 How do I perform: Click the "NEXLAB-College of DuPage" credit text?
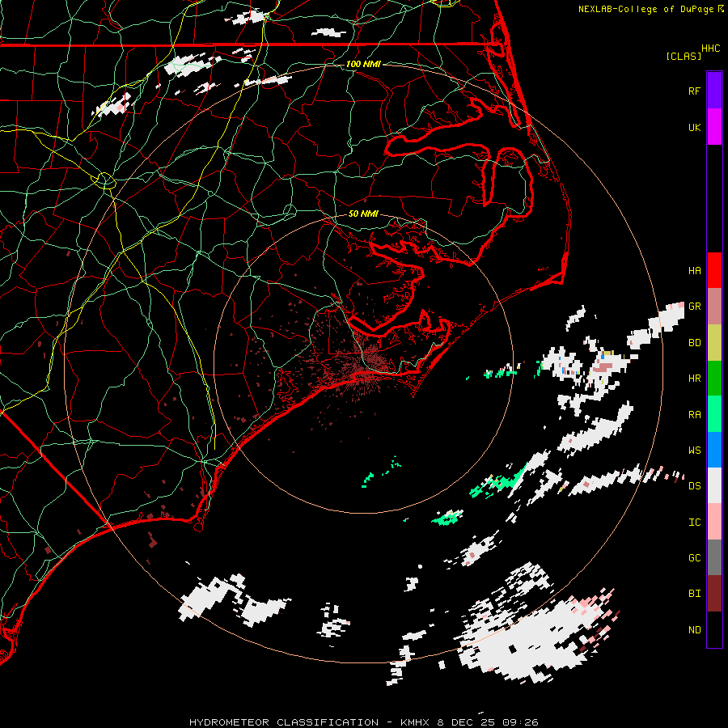(645, 9)
